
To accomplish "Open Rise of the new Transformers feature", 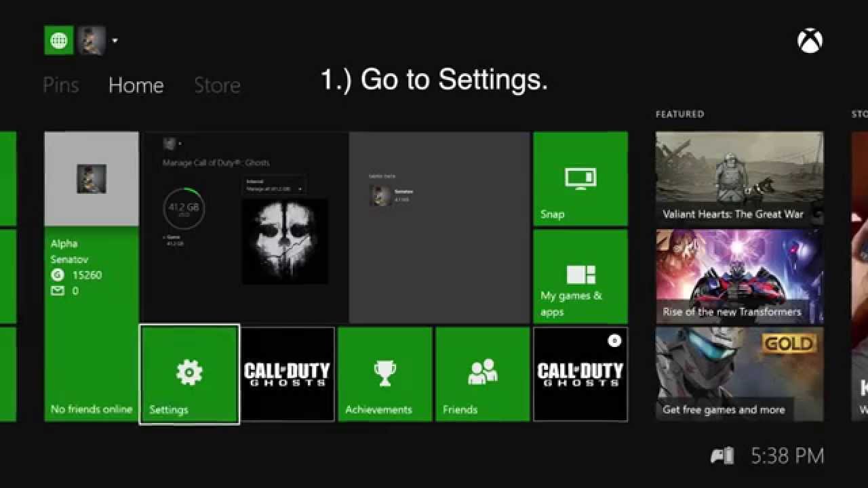I will click(740, 277).
